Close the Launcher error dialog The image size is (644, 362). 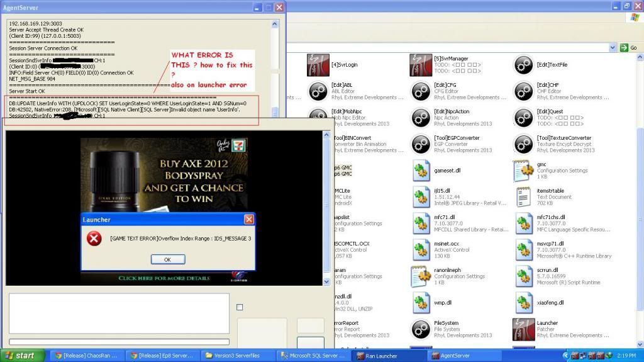click(x=249, y=220)
